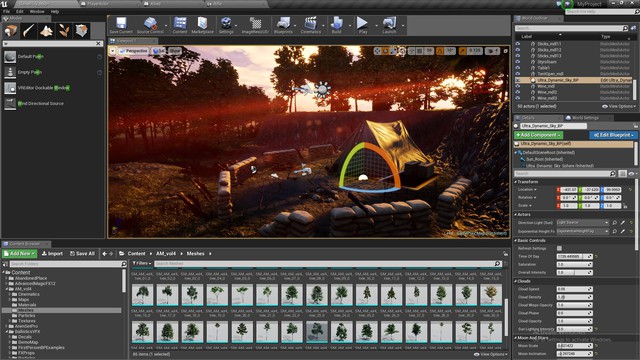Image resolution: width=640 pixels, height=360 pixels.
Task: Adjust the Cloud Speed value slider
Action: 574,289
